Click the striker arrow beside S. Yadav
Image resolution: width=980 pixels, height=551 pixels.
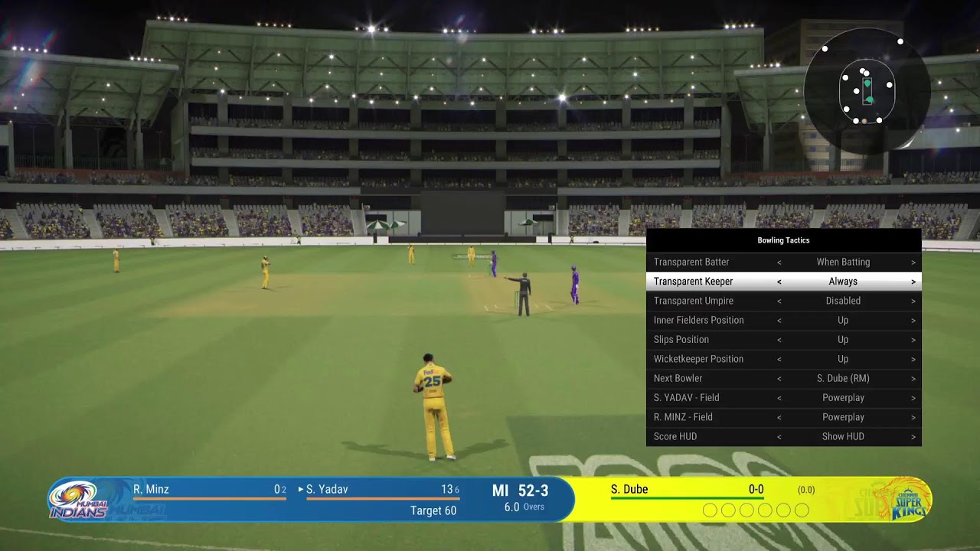(x=301, y=490)
